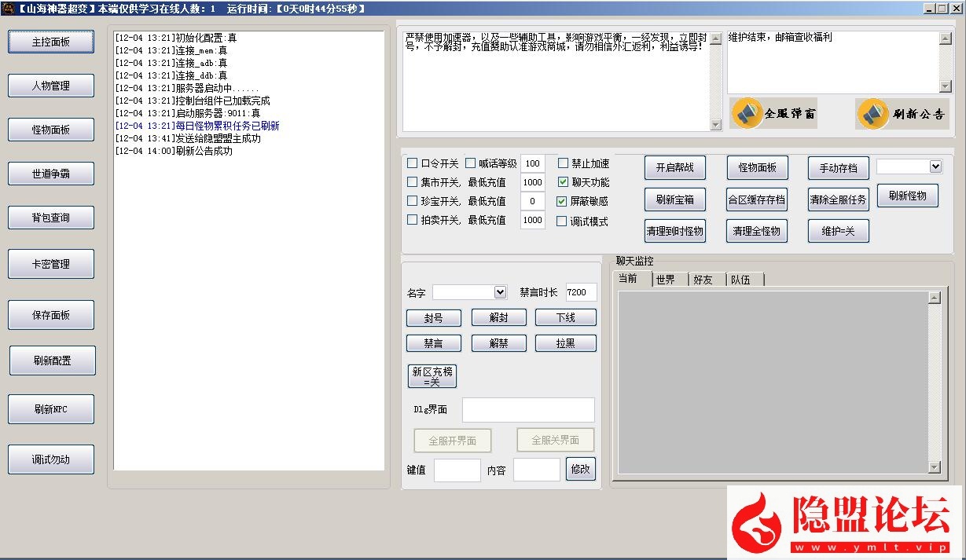Switch to the 世界 chat tab
Image resolution: width=966 pixels, height=560 pixels.
[x=669, y=280]
